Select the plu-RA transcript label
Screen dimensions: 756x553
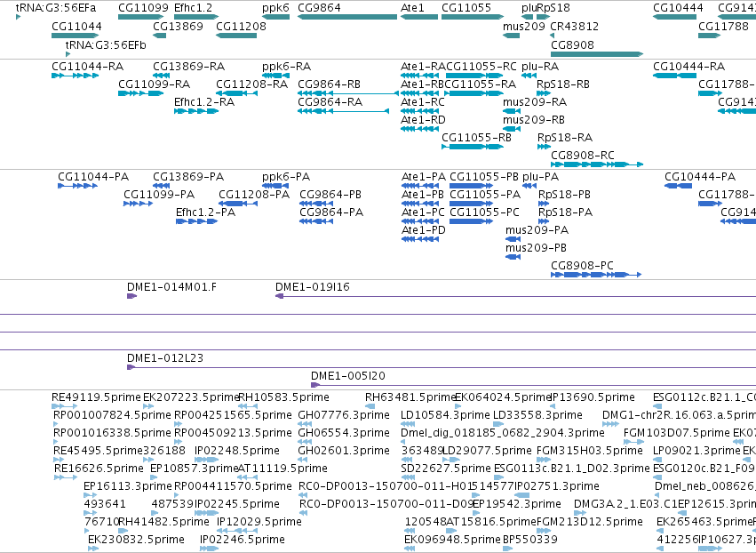540,66
